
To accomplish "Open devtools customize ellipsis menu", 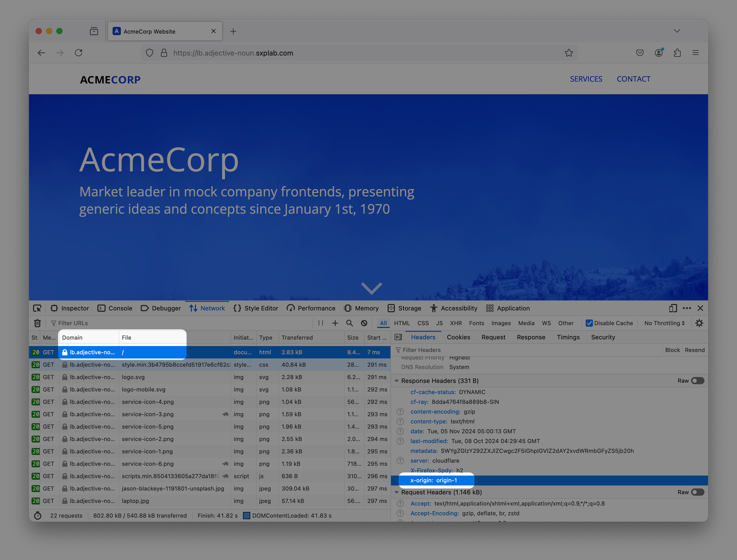I will 687,308.
